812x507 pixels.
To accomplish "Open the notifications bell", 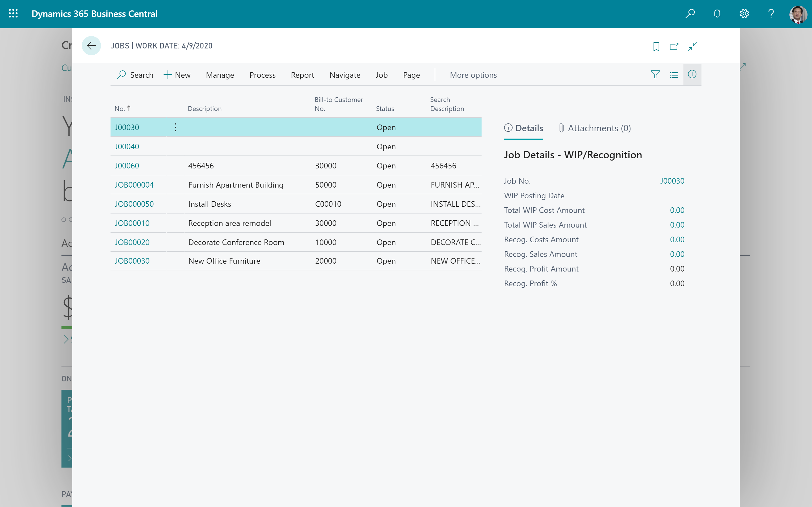I will point(717,14).
